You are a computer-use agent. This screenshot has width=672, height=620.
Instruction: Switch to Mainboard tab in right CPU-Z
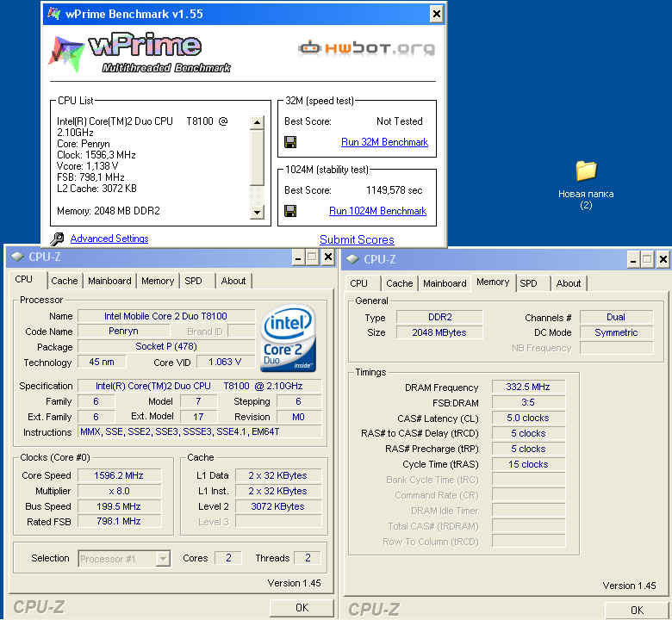point(445,283)
